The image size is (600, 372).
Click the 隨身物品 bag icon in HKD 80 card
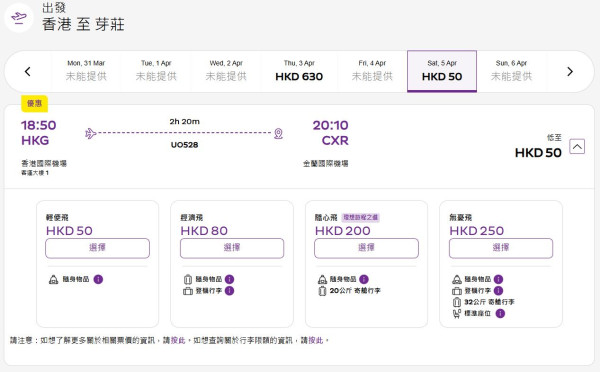pos(188,279)
